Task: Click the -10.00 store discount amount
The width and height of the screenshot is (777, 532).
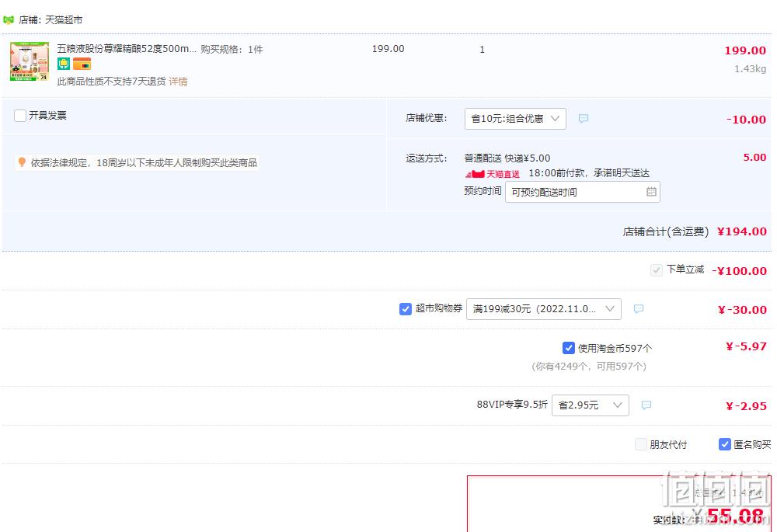Action: point(746,120)
